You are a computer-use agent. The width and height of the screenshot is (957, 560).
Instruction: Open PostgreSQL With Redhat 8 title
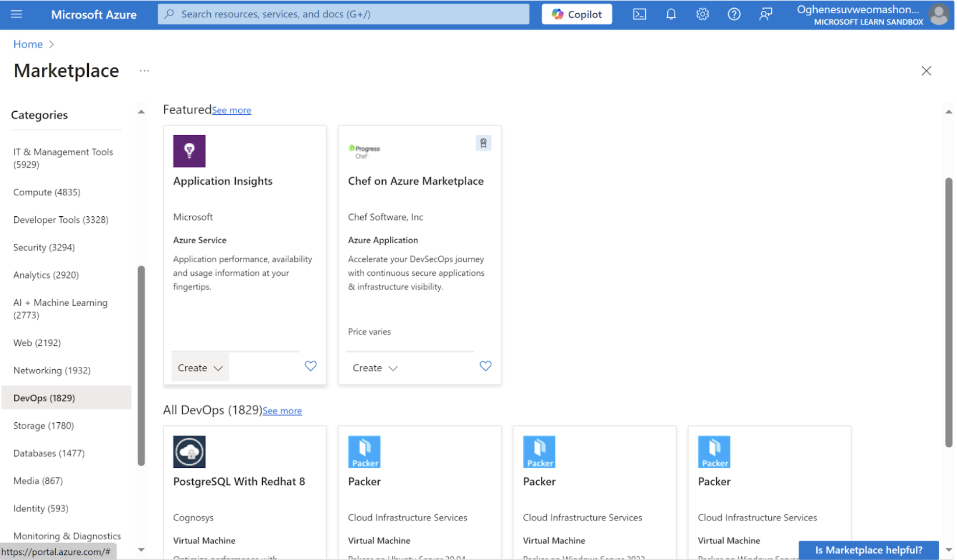[x=240, y=482]
